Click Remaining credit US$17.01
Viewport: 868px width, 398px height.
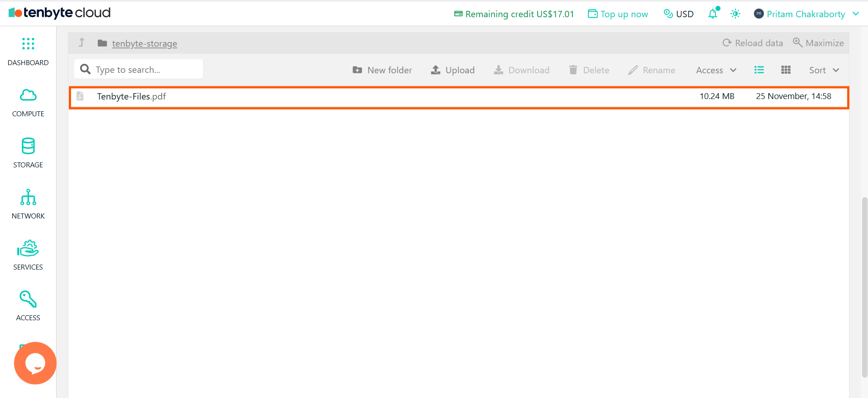click(x=514, y=14)
